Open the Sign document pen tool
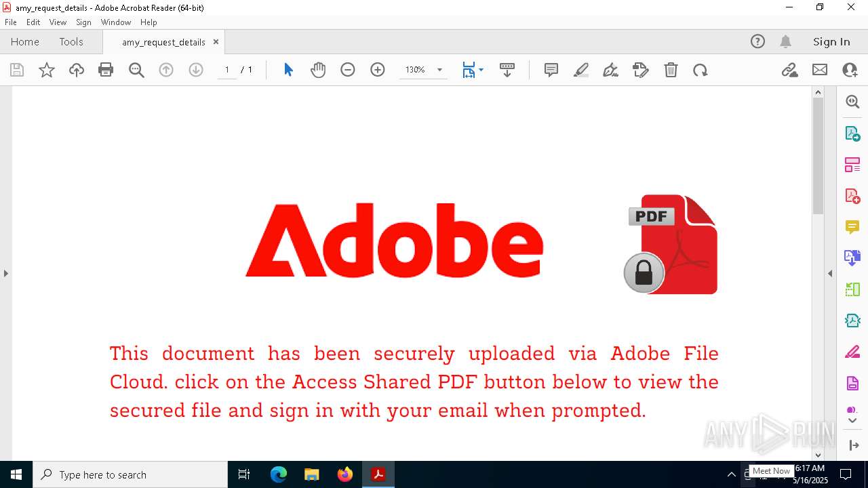This screenshot has width=868, height=488. click(610, 70)
